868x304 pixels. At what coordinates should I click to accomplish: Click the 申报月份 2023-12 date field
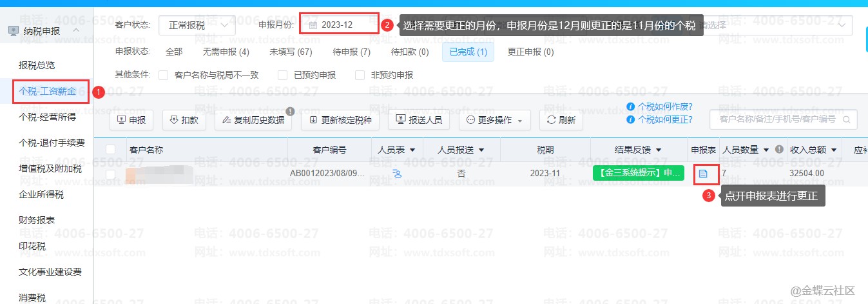(339, 25)
